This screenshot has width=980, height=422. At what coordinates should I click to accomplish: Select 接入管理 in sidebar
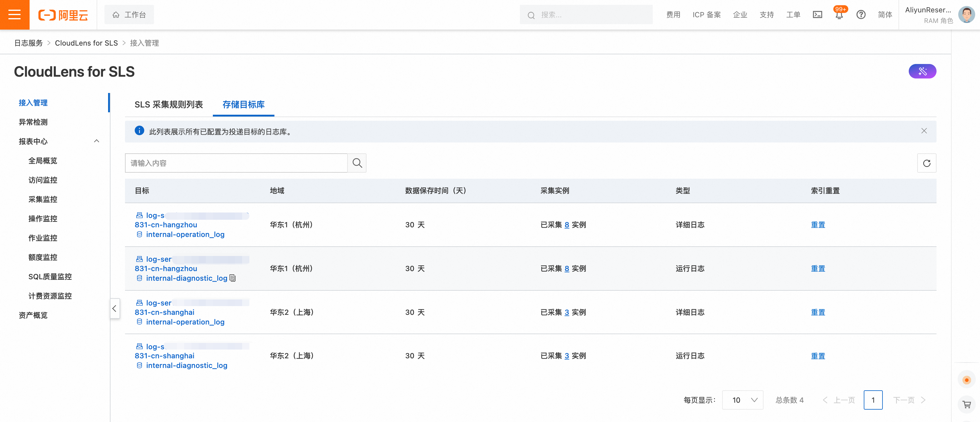(x=33, y=103)
